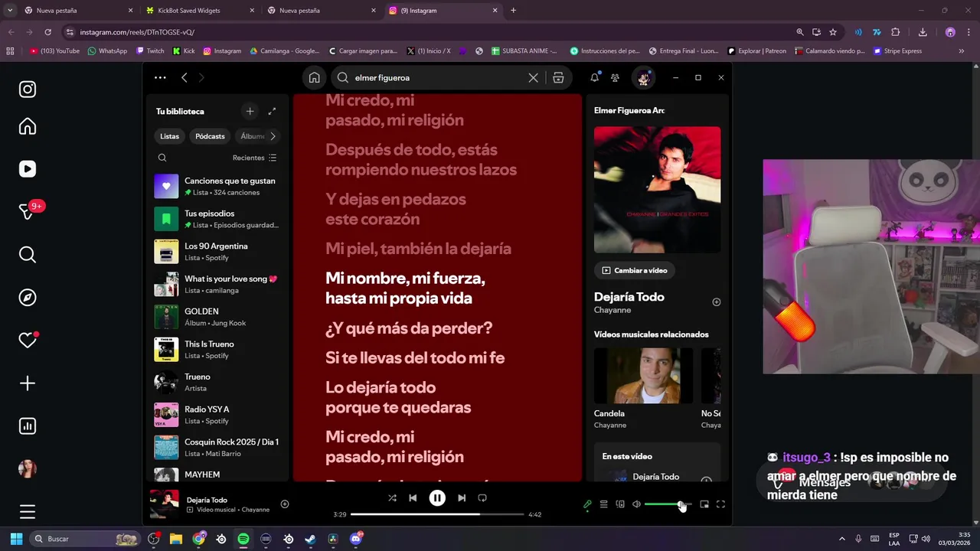Open Instagram home from the sidebar
Viewport: 980px width, 551px height.
pyautogui.click(x=28, y=126)
